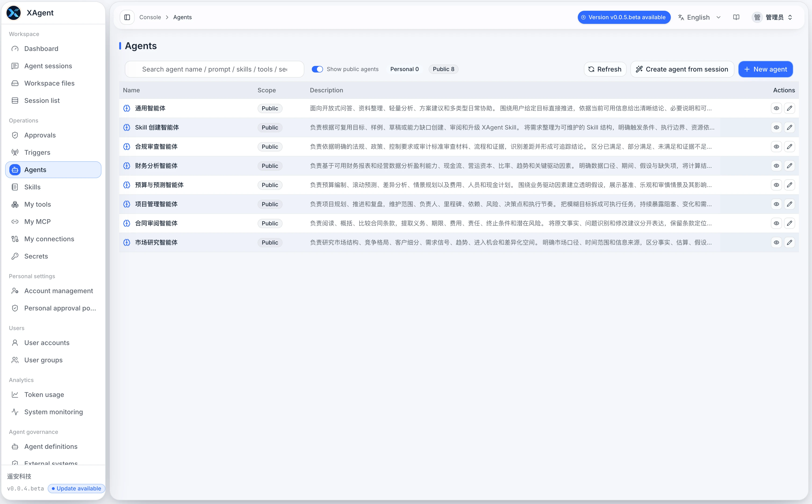The height and width of the screenshot is (504, 812).
Task: Open Account management settings
Action: [x=53, y=291]
